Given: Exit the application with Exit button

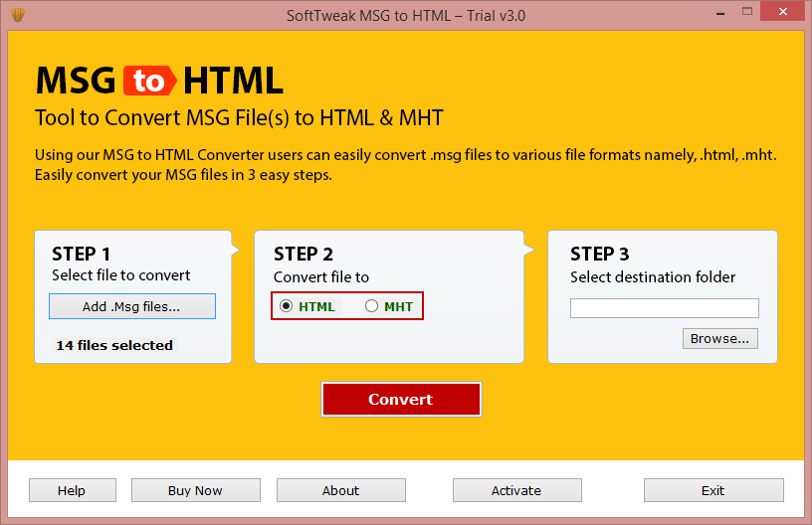Looking at the screenshot, I should 713,490.
